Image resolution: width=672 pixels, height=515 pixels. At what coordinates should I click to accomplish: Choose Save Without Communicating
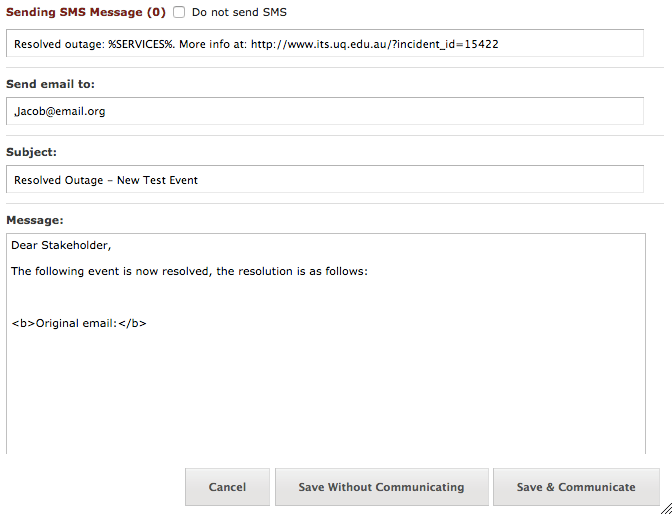381,487
